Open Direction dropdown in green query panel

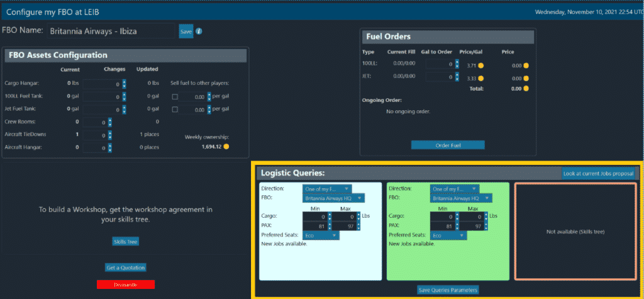[454, 188]
